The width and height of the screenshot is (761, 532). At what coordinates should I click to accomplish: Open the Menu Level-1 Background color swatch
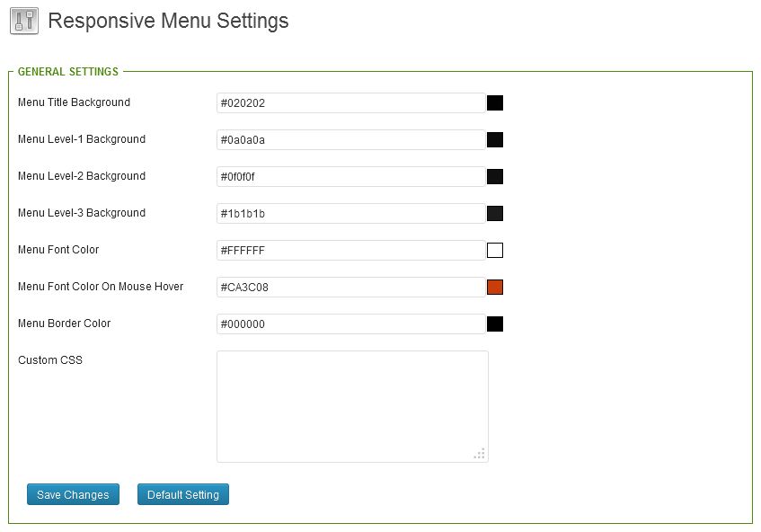click(495, 140)
